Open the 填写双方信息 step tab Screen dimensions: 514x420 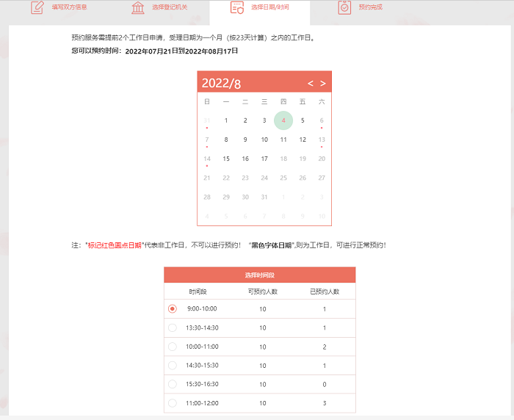(x=69, y=7)
